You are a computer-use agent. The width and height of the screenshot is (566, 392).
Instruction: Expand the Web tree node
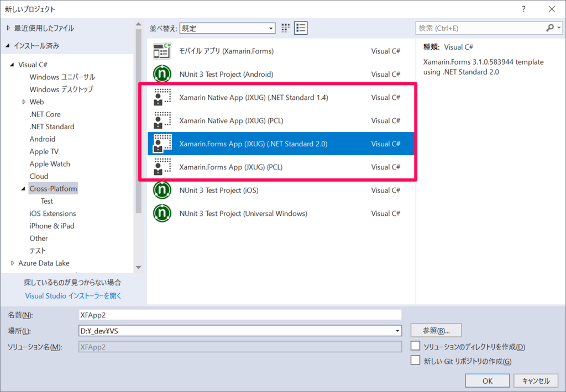[24, 102]
